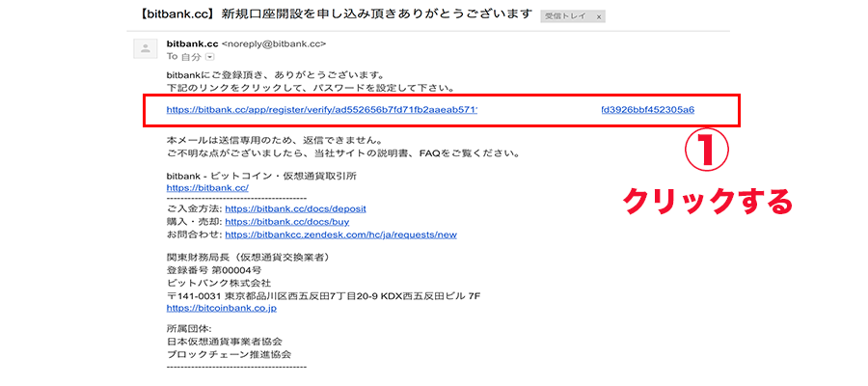Click the text ブロックチェーン推進協会
This screenshot has height=386, width=868.
pyautogui.click(x=229, y=353)
